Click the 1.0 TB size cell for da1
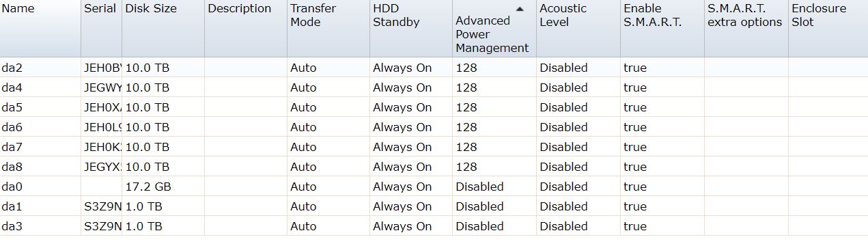 [x=164, y=206]
